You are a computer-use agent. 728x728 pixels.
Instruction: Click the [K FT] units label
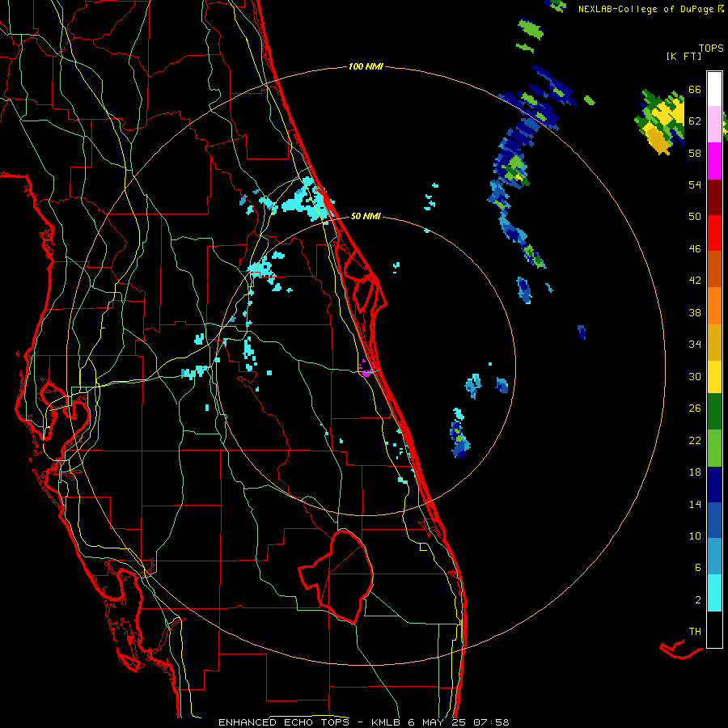click(684, 56)
